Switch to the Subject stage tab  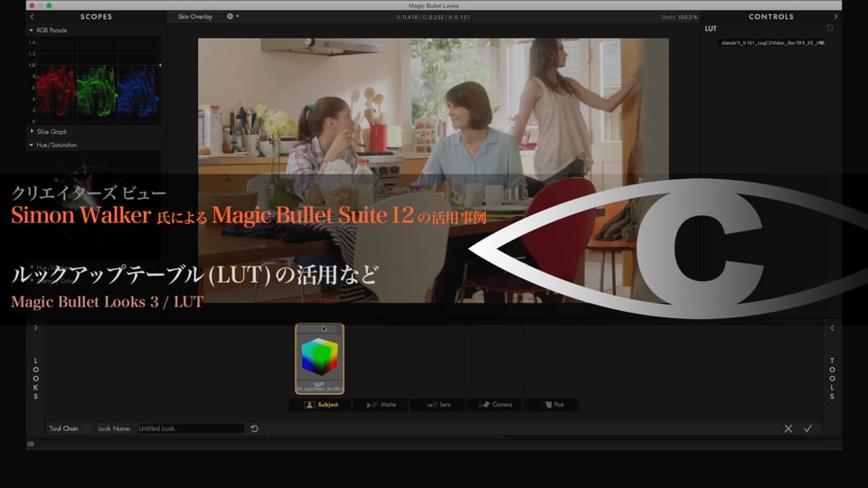tap(320, 405)
